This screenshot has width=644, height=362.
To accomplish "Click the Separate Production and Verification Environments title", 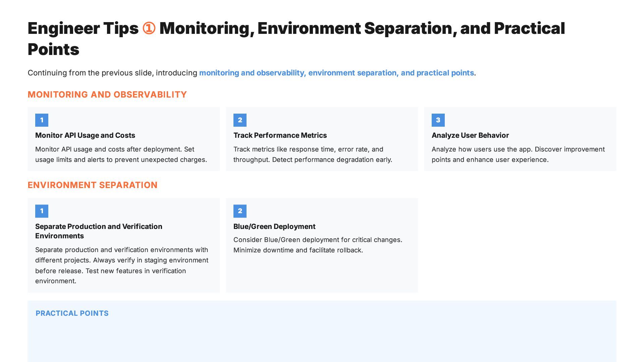I will tap(99, 231).
